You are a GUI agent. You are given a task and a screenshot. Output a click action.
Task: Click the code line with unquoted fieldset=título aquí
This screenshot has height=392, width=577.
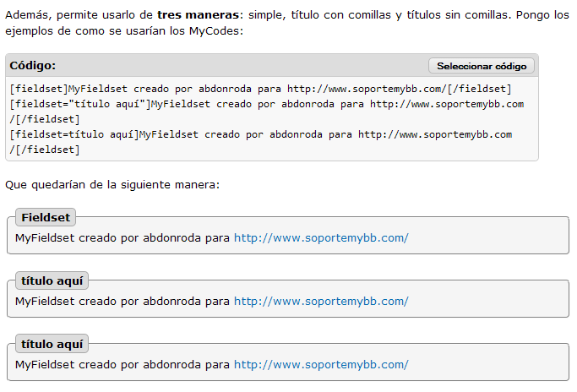click(169, 134)
